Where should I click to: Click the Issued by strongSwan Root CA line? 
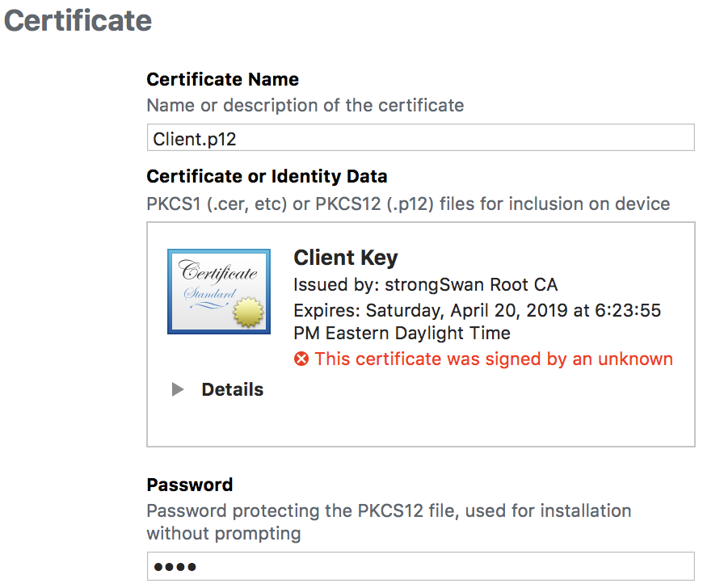click(426, 284)
